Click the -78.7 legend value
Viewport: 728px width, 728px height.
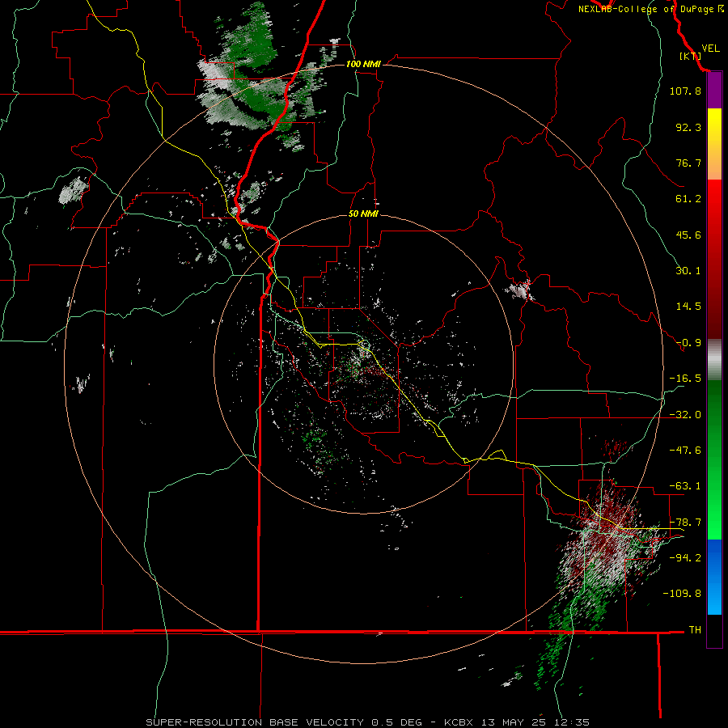pos(685,522)
